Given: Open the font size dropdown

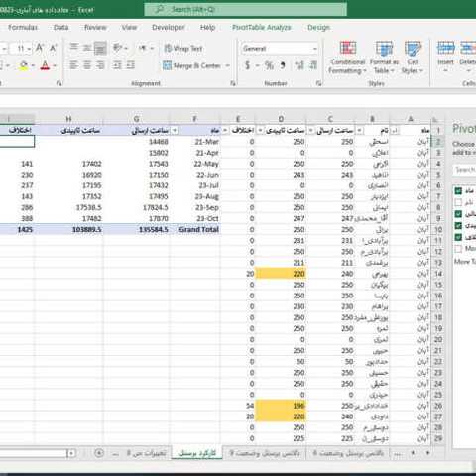Looking at the screenshot, I should [29, 49].
